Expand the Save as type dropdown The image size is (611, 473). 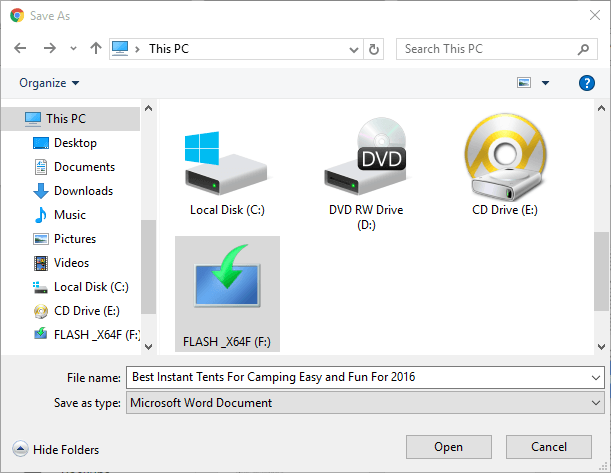(595, 402)
